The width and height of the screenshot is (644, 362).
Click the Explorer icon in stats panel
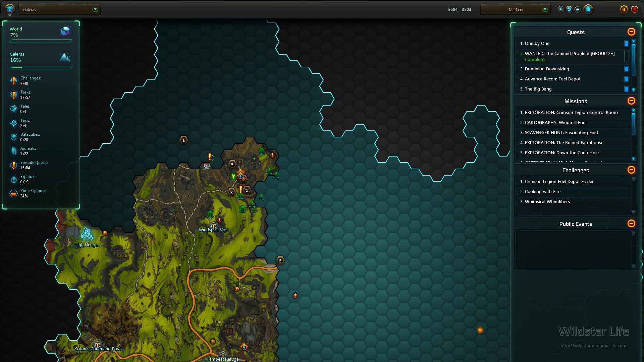point(13,179)
